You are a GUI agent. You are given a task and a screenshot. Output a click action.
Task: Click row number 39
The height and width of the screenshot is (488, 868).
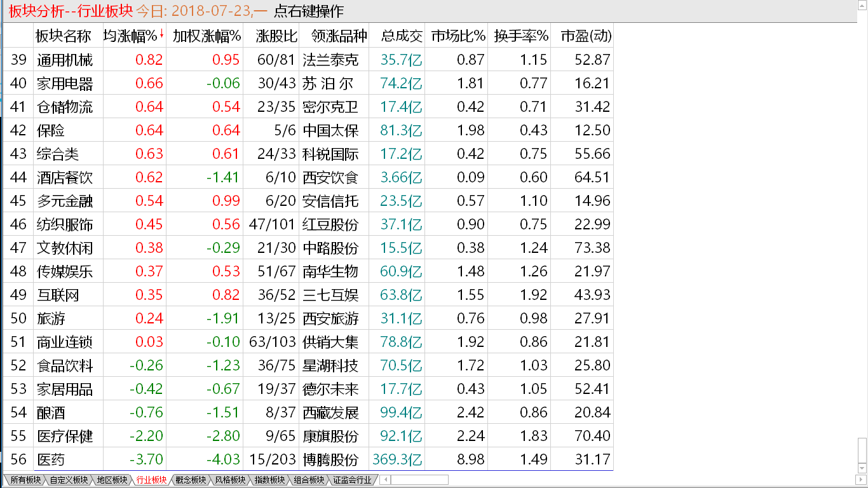(18, 60)
